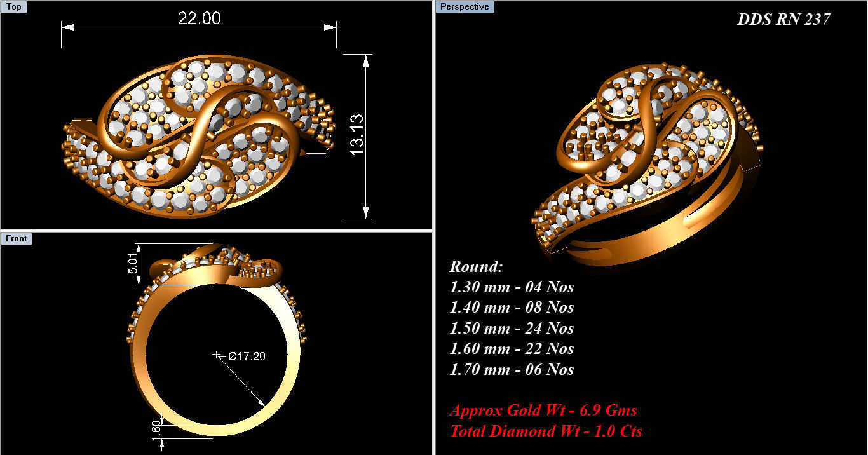Click the 1.70 mm - 06 Nos line
Image resolution: width=868 pixels, height=455 pixels.
point(512,370)
